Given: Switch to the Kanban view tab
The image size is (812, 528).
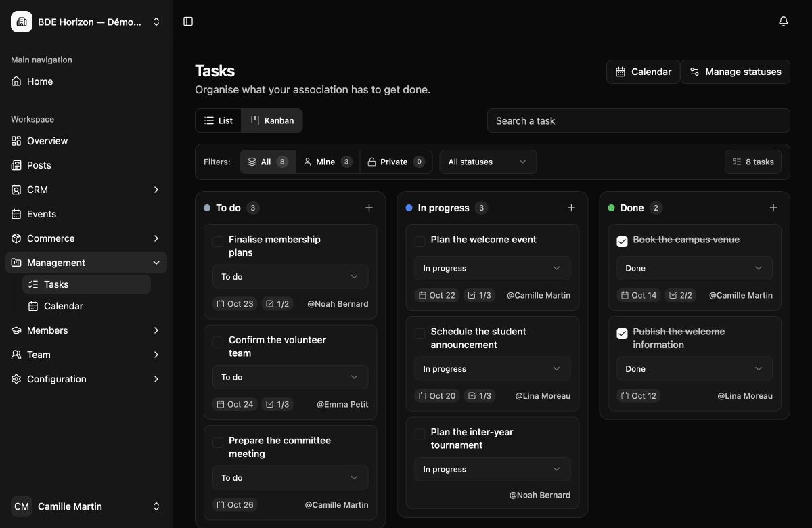Looking at the screenshot, I should pos(272,120).
